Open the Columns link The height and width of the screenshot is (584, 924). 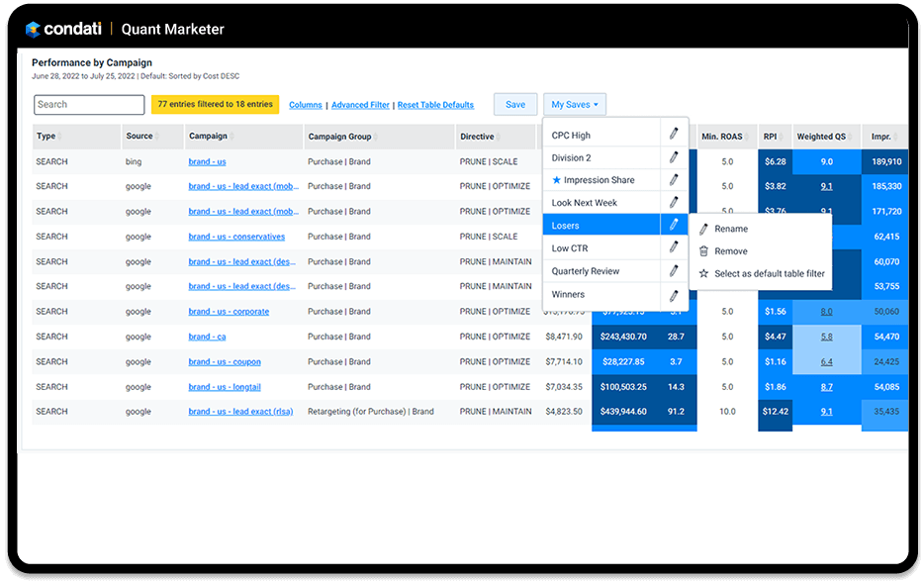coord(306,105)
